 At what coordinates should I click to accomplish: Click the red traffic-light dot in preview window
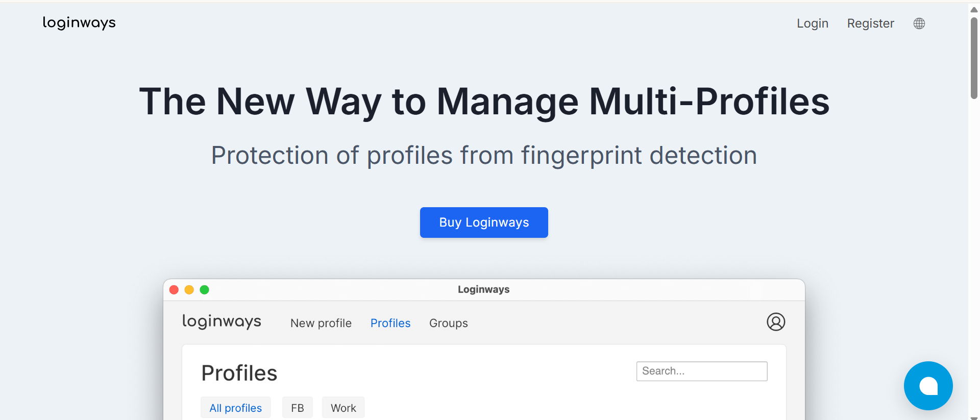[x=174, y=289]
